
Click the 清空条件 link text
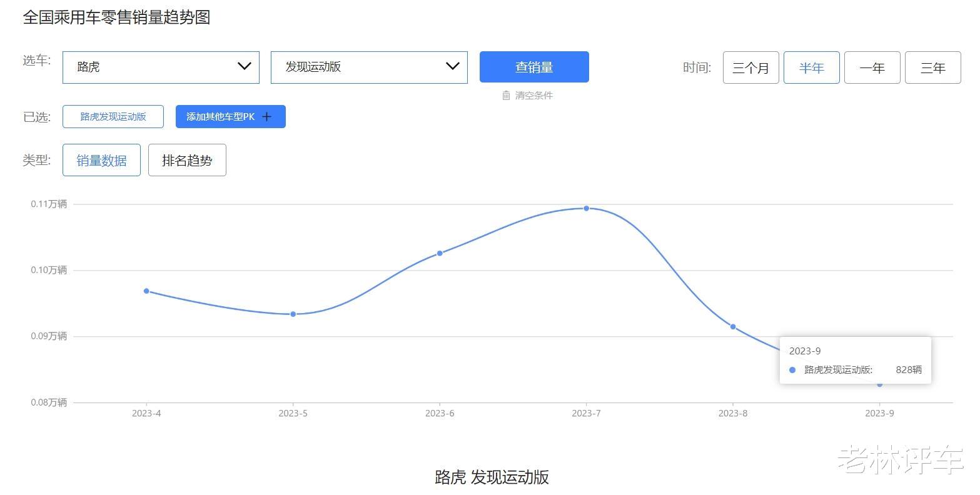coord(534,96)
